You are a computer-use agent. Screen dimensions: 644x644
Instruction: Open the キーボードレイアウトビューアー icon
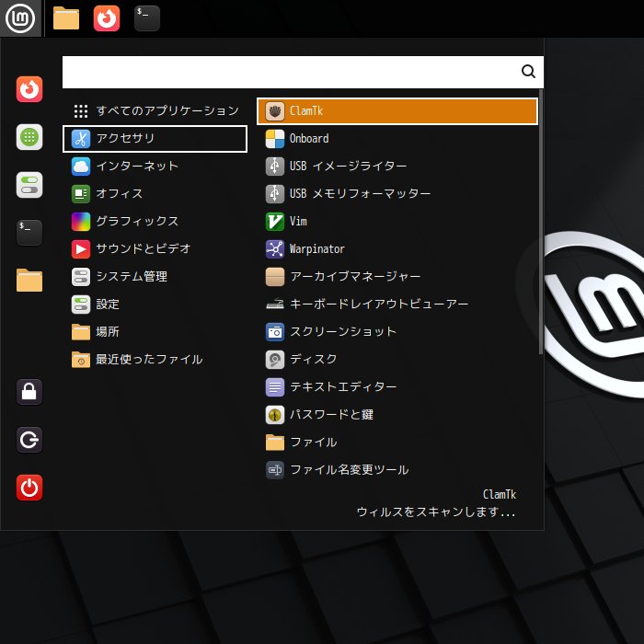click(275, 305)
